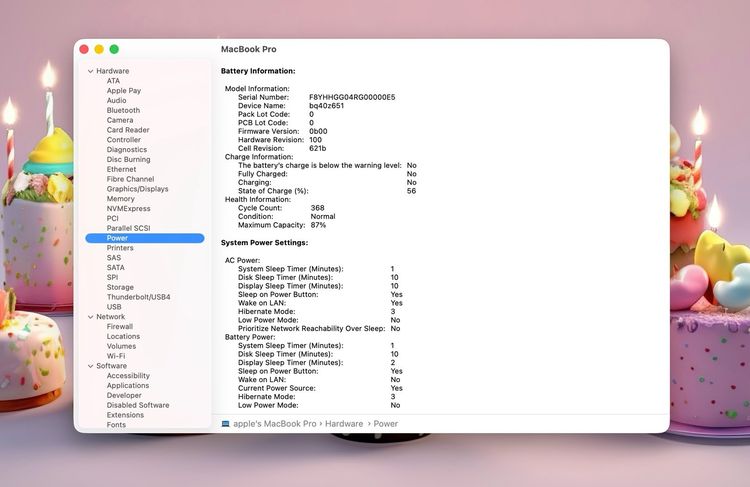
Task: Select the highlighted Power entry
Action: click(145, 238)
